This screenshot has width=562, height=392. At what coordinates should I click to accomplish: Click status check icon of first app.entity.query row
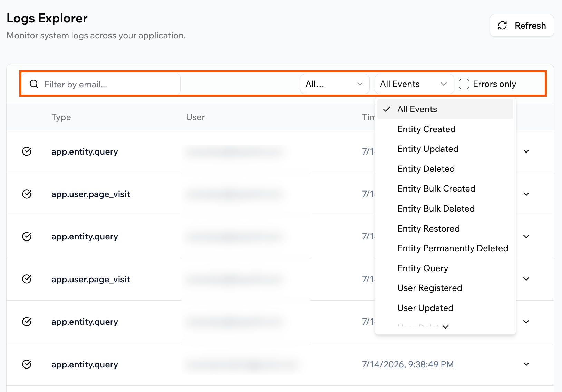27,151
